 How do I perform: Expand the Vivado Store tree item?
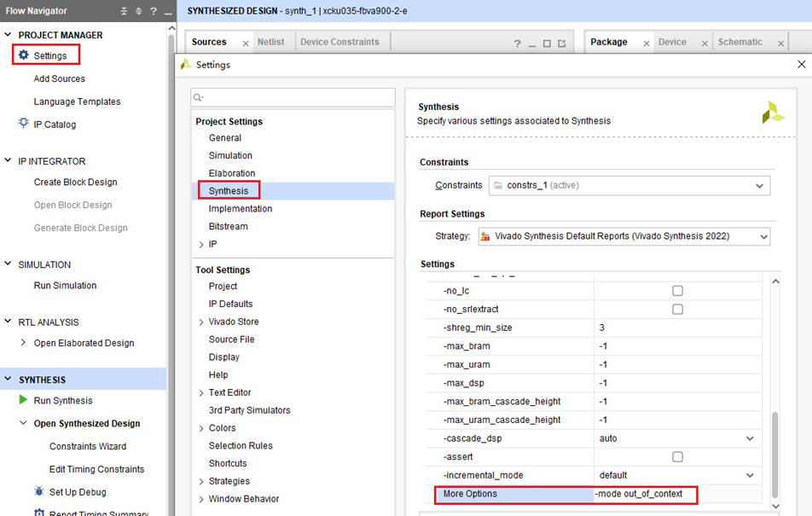(201, 322)
